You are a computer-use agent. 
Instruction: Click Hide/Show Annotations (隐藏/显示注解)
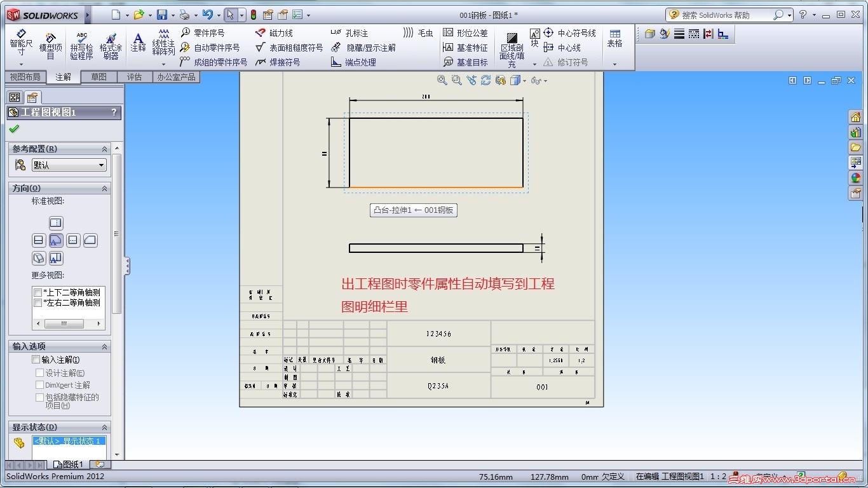tap(363, 48)
